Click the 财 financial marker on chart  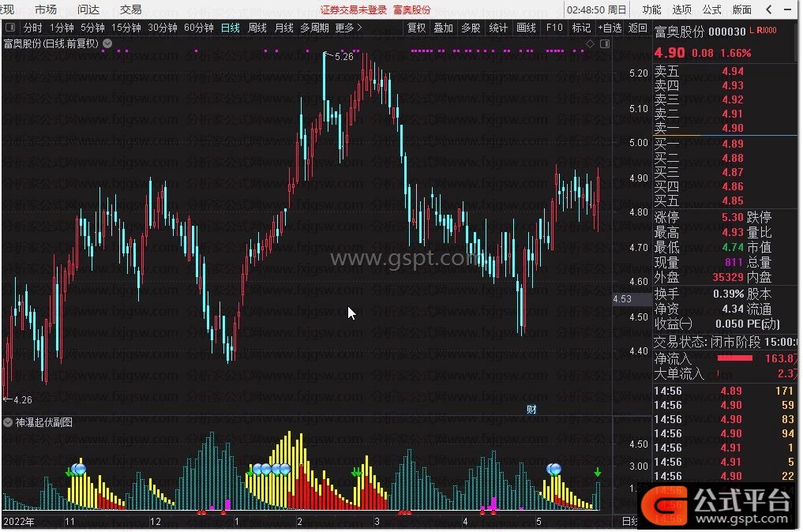(531, 409)
